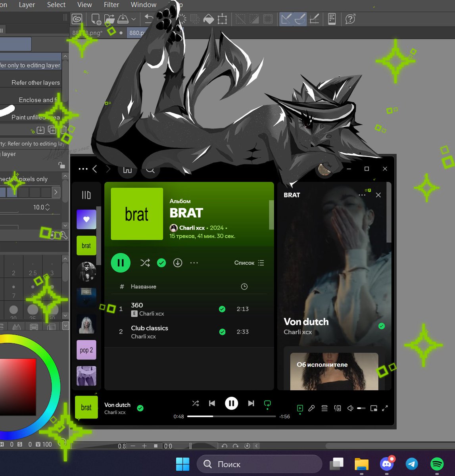The image size is (455, 476).
Task: Skip to previous track
Action: (212, 403)
